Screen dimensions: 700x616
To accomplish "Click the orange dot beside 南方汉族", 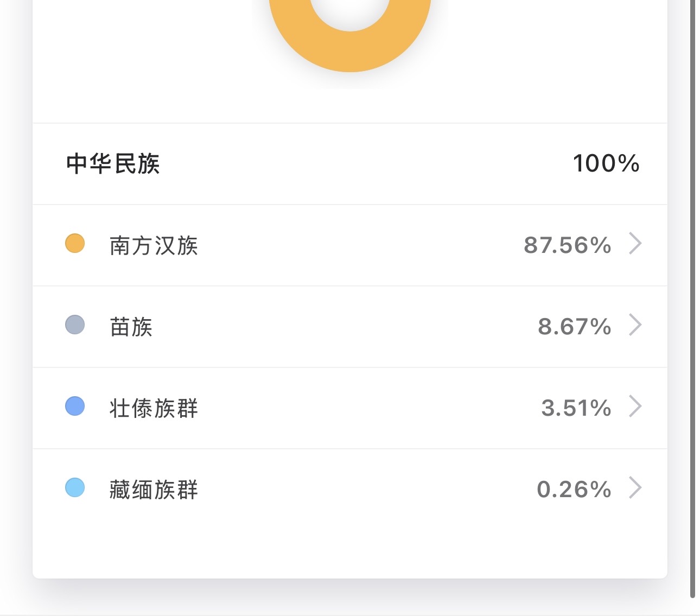I will pyautogui.click(x=75, y=243).
